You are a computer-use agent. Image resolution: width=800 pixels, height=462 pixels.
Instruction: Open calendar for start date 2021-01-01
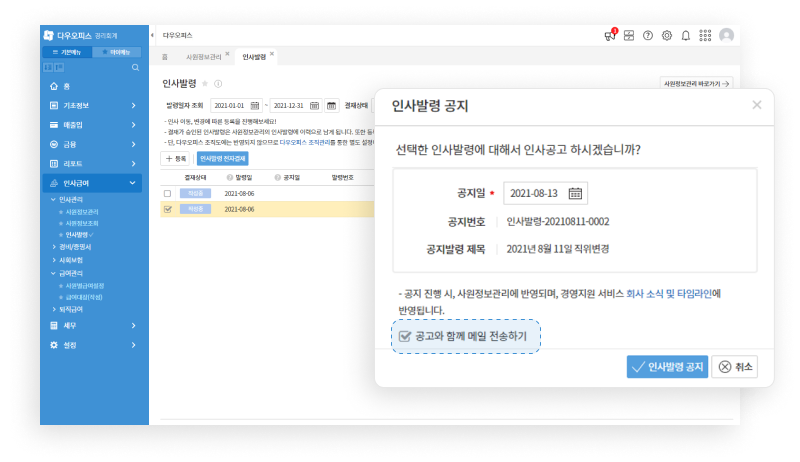click(255, 106)
